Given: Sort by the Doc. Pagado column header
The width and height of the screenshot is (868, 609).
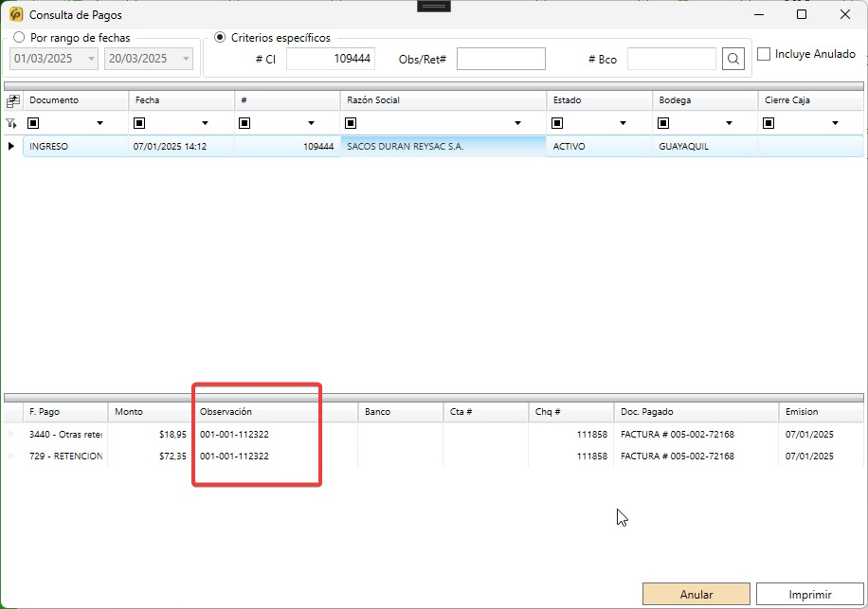Looking at the screenshot, I should click(696, 412).
